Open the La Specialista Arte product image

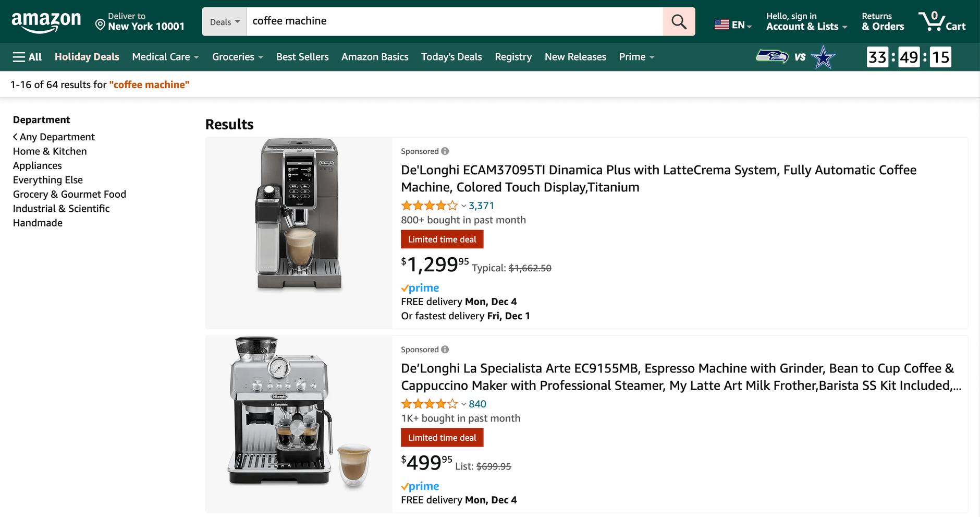299,412
